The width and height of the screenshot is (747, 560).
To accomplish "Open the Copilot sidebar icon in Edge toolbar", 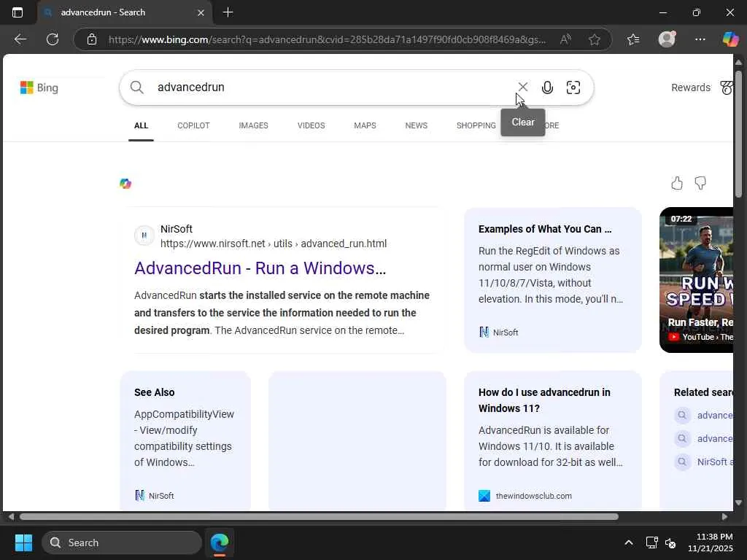I will click(730, 39).
